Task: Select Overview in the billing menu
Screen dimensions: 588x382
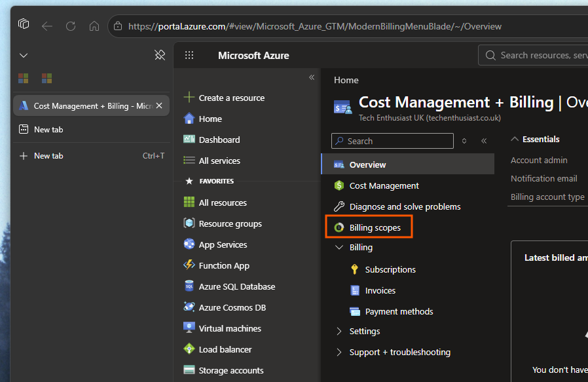Action: point(408,164)
